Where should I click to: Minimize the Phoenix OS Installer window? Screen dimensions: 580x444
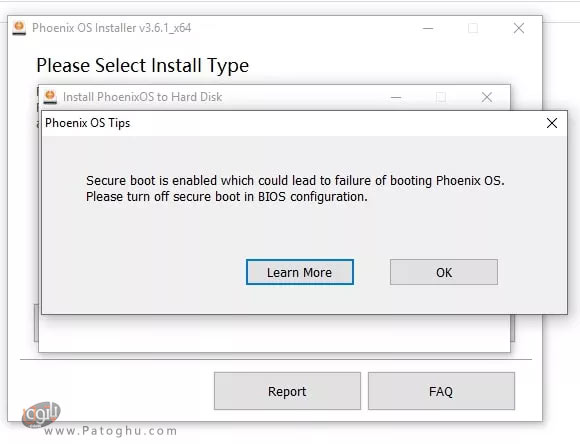(x=428, y=28)
